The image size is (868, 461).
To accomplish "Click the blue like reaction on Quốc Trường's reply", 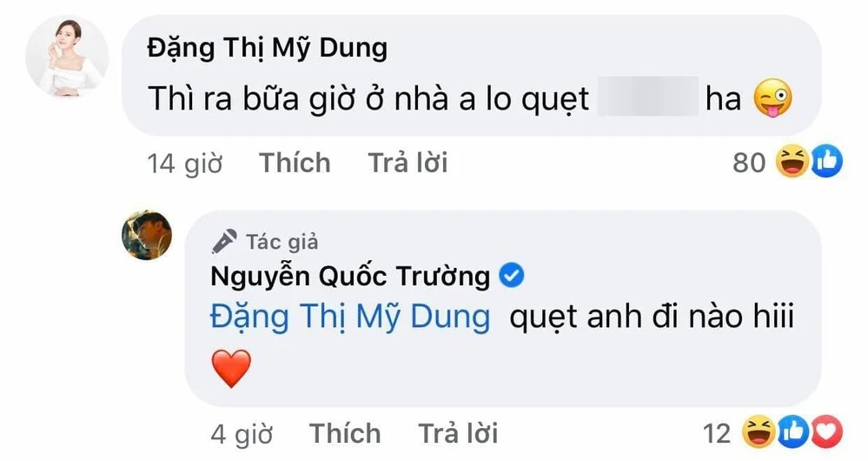I will pyautogui.click(x=793, y=431).
